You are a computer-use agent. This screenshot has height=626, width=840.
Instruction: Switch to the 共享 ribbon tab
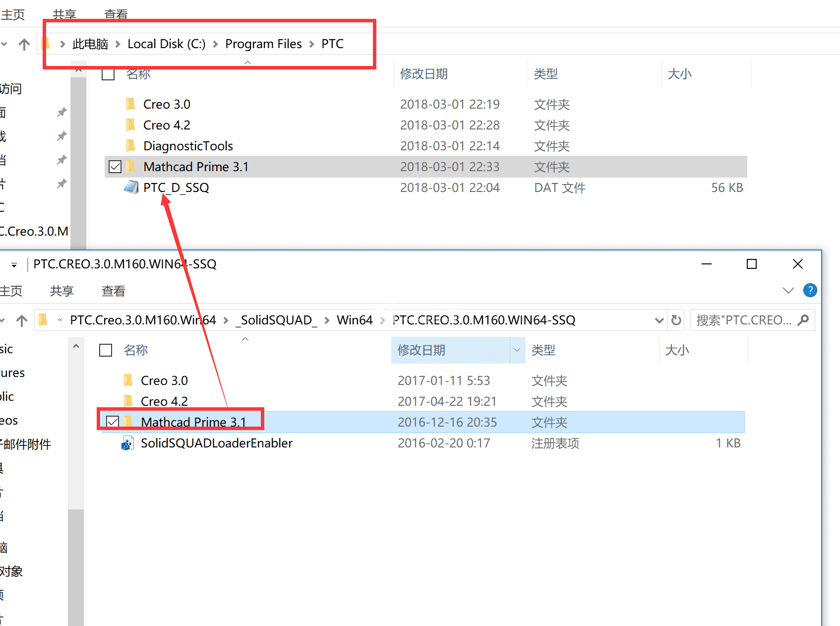click(x=61, y=291)
